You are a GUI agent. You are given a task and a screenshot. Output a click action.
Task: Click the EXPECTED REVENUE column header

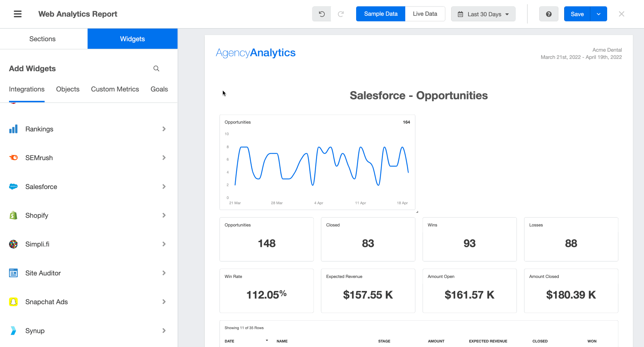click(488, 341)
